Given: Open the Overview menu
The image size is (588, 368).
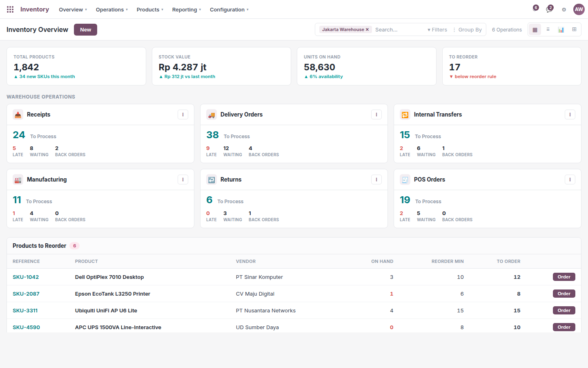Looking at the screenshot, I should pyautogui.click(x=73, y=9).
